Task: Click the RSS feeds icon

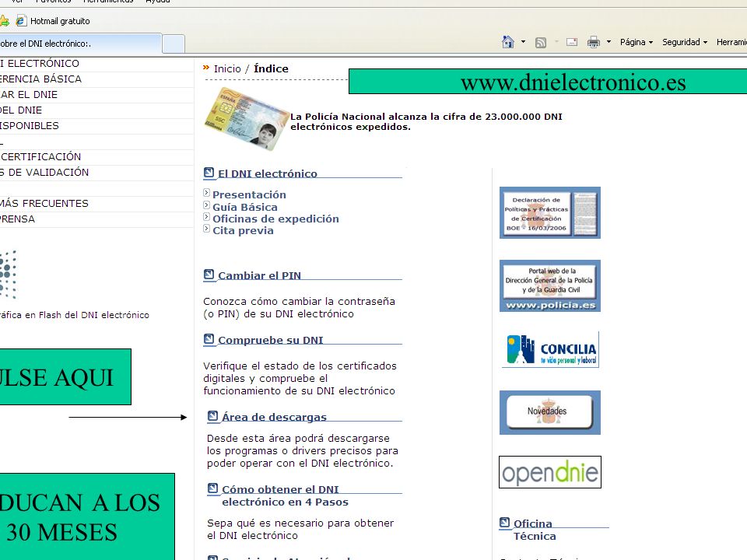Action: (541, 43)
